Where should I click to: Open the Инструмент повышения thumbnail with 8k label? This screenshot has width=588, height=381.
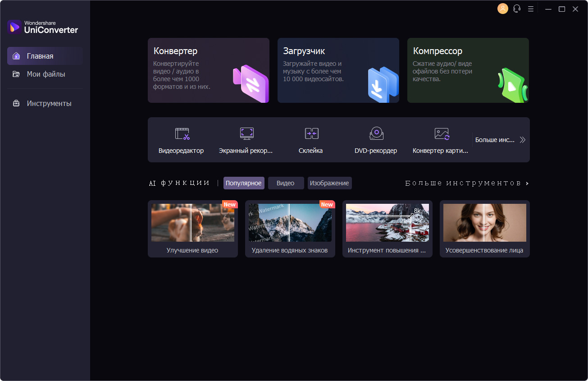coord(387,223)
